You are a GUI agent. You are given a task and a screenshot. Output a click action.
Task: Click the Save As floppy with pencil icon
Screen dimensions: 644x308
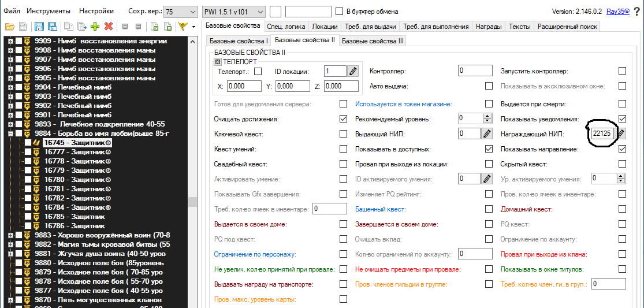pos(53,27)
